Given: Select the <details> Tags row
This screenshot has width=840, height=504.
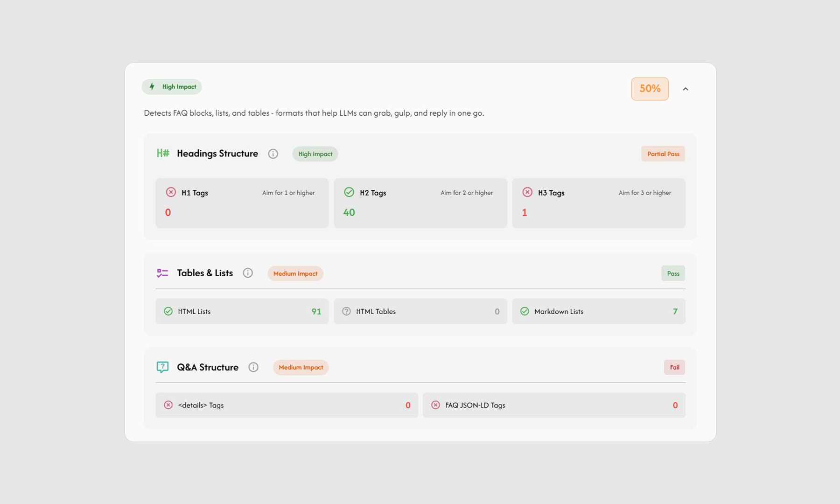Looking at the screenshot, I should point(287,405).
